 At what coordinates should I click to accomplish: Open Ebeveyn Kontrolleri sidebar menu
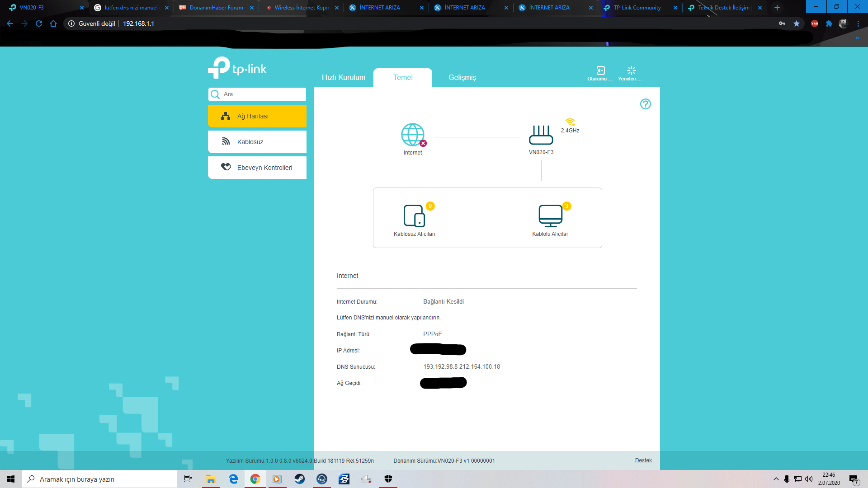tap(257, 168)
